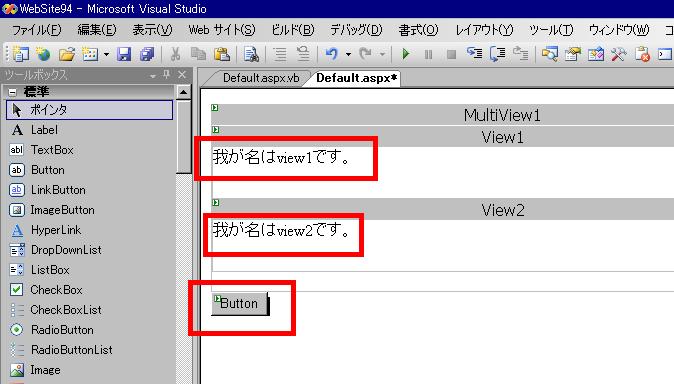Start debugging with green play icon
Image resolution: width=674 pixels, height=384 pixels.
click(405, 54)
